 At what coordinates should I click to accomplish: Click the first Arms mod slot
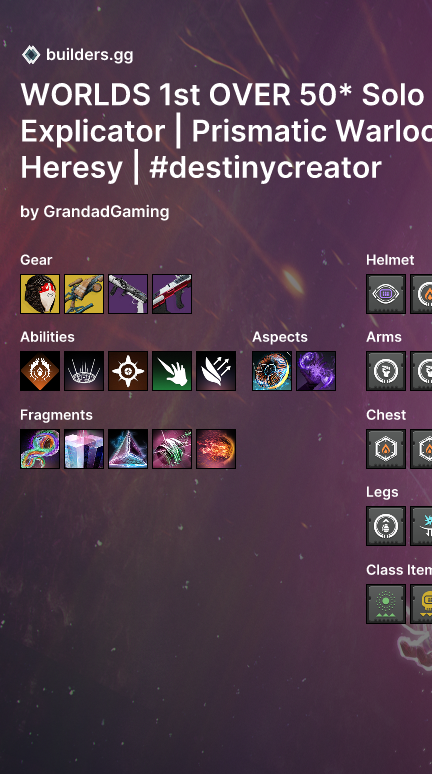(386, 371)
